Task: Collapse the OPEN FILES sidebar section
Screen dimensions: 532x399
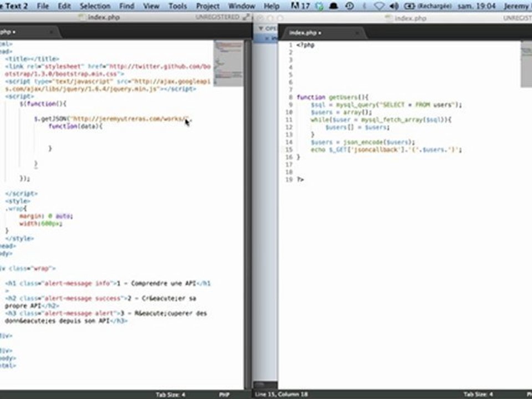Action: pyautogui.click(x=261, y=28)
